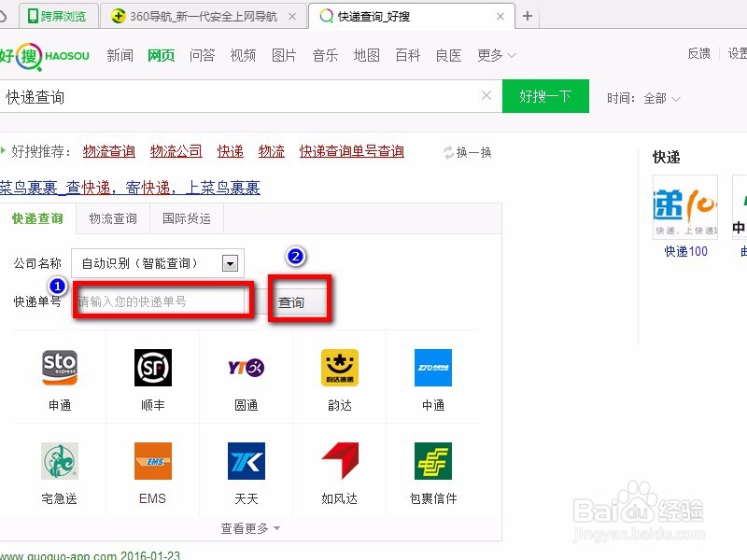Open the 跨屏浏览 tab
Viewport: 747px width, 560px height.
[x=58, y=17]
